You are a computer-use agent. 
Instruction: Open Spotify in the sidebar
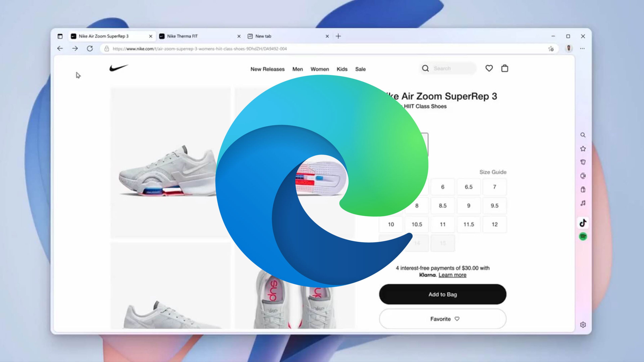point(583,236)
